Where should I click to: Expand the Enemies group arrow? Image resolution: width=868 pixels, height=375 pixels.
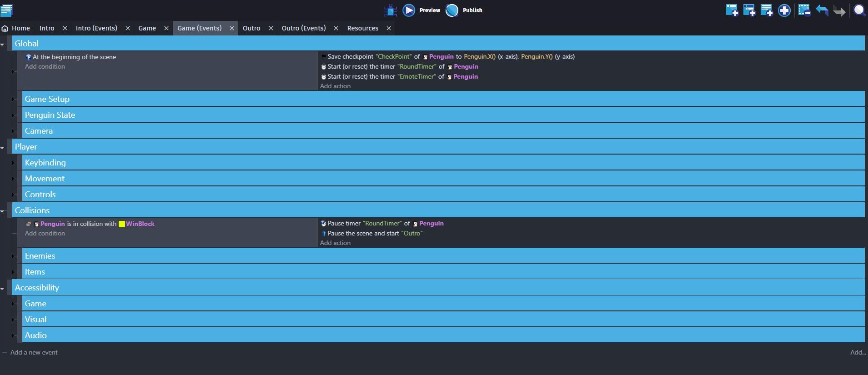(x=13, y=256)
